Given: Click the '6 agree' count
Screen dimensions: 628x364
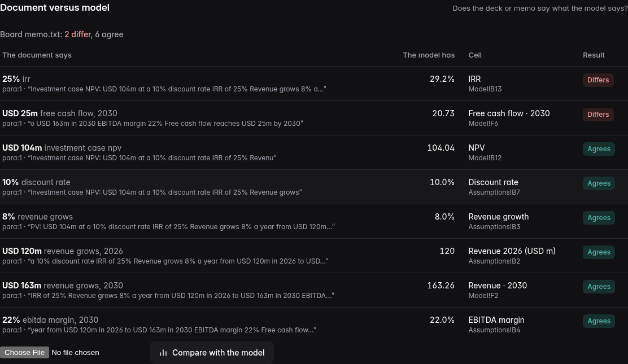Looking at the screenshot, I should click(110, 34).
